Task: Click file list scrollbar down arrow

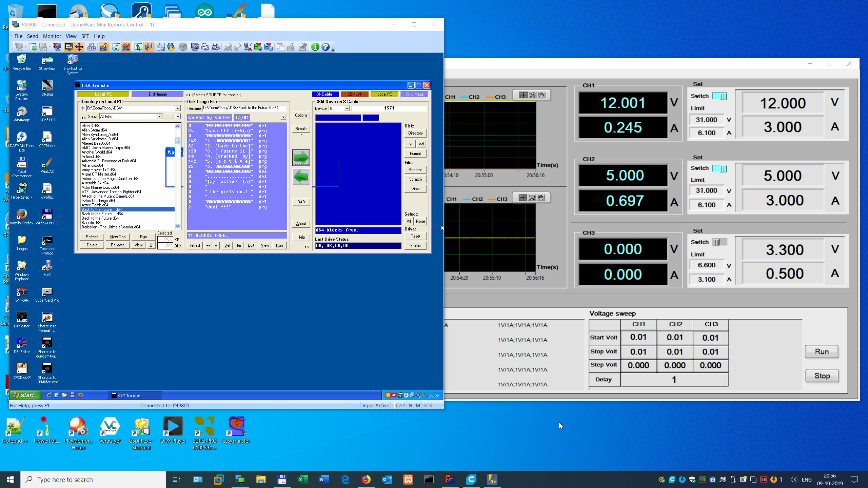Action: click(177, 226)
